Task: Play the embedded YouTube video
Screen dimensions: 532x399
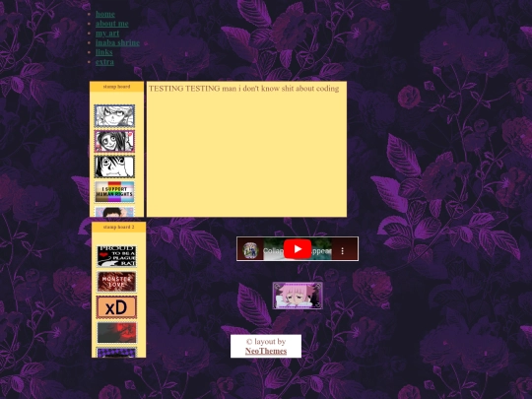Action: 298,249
